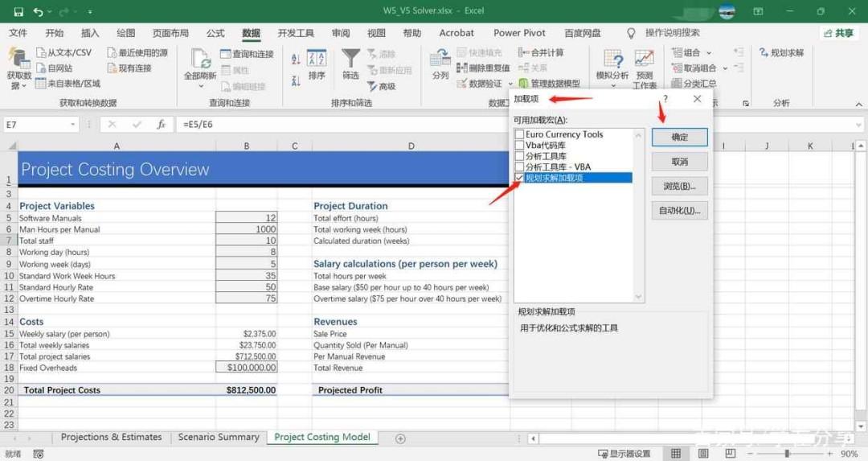The height and width of the screenshot is (461, 868).
Task: Check the Euro Currency Tools checkbox
Action: 519,134
